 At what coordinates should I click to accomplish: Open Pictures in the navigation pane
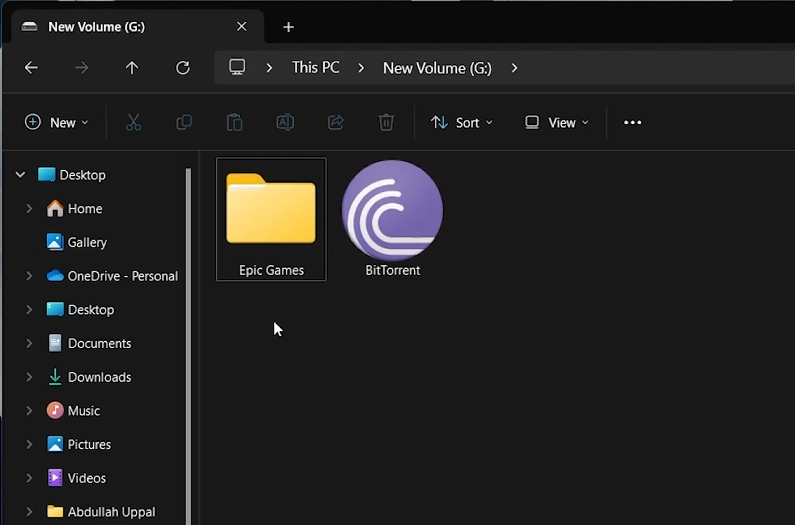pyautogui.click(x=79, y=444)
